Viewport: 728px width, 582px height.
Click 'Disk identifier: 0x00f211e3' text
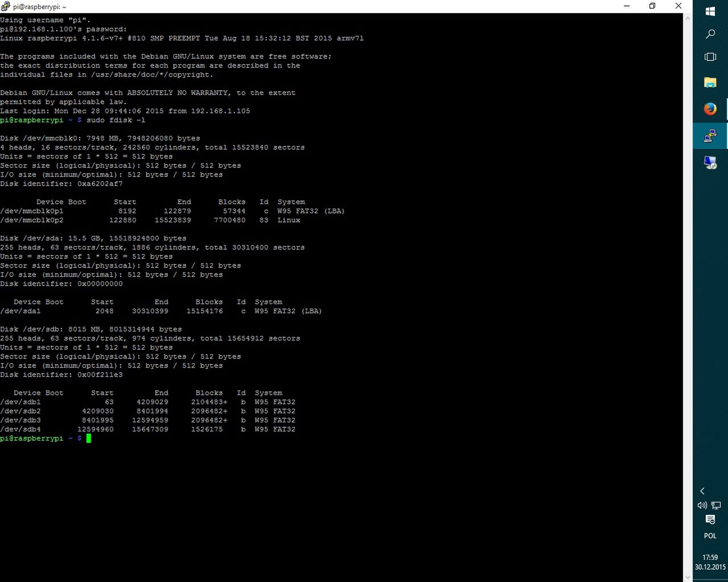tap(61, 375)
